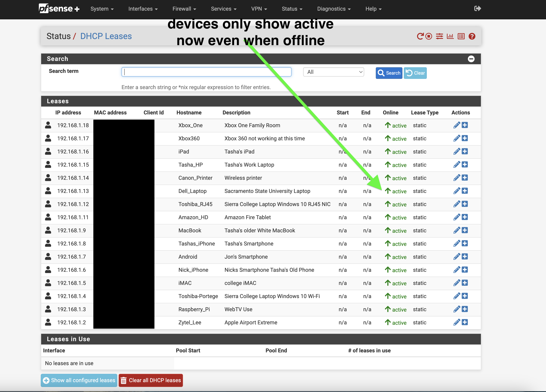Image resolution: width=546 pixels, height=392 pixels.
Task: Click the blue Search button
Action: point(389,73)
